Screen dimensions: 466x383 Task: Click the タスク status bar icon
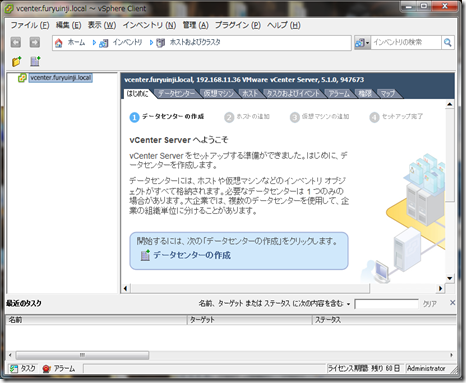tap(14, 368)
